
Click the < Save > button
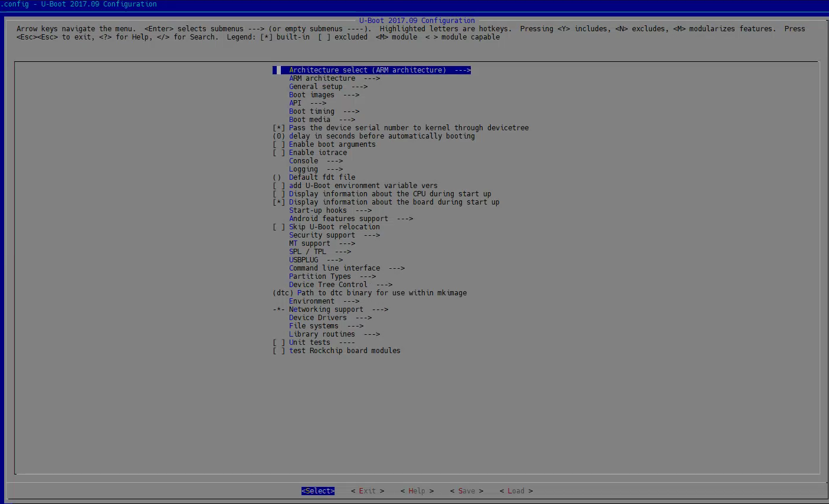467,491
